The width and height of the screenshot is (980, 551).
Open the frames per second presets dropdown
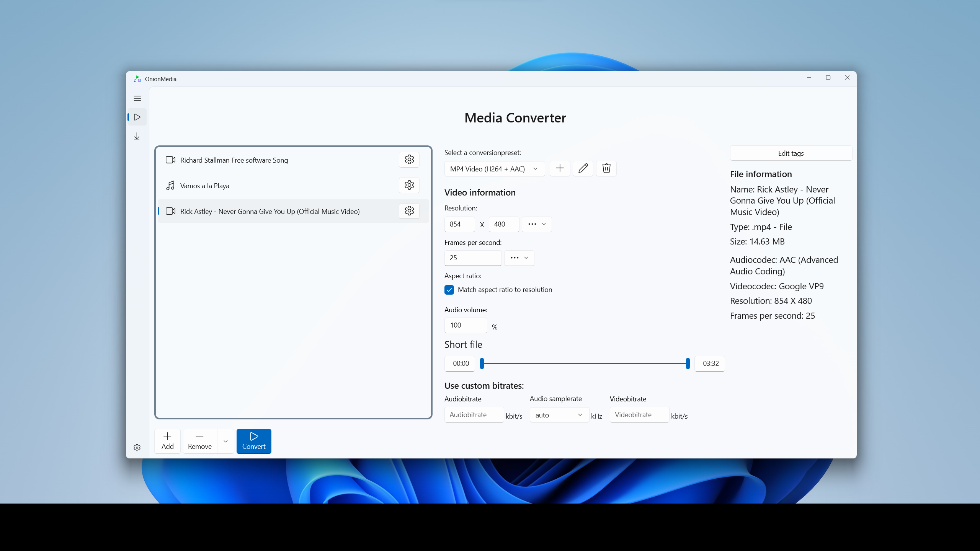click(519, 258)
